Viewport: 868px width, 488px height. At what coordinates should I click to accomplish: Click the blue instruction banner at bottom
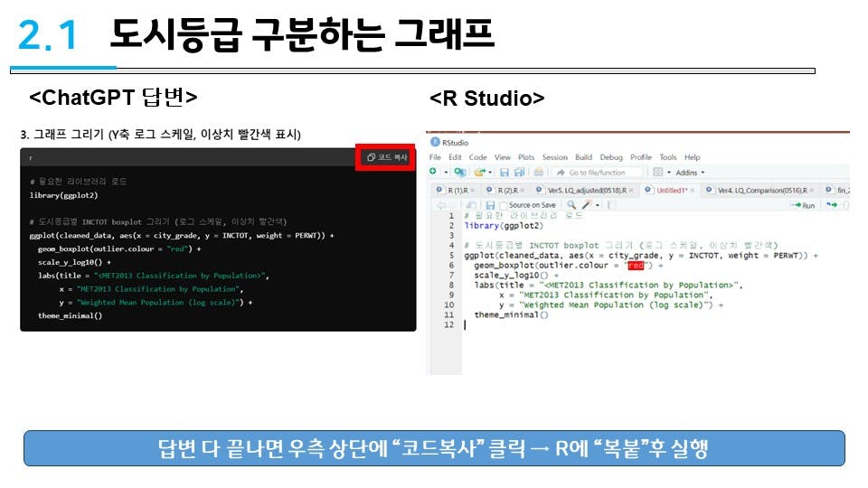(434, 448)
